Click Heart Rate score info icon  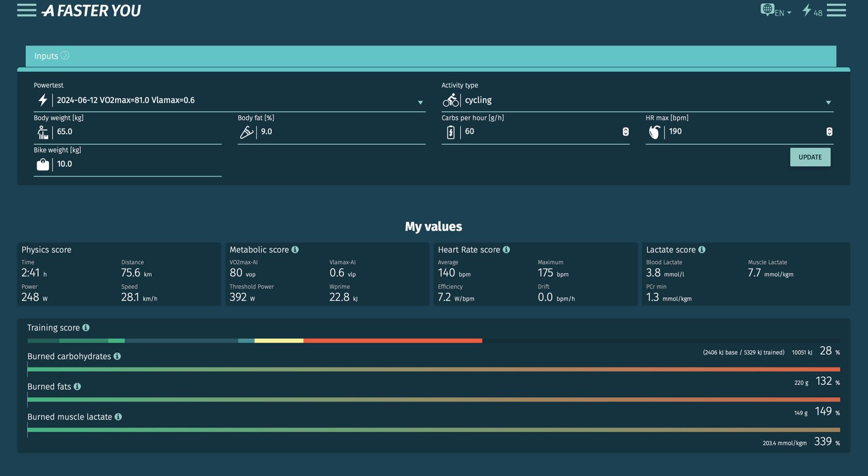[x=506, y=250]
